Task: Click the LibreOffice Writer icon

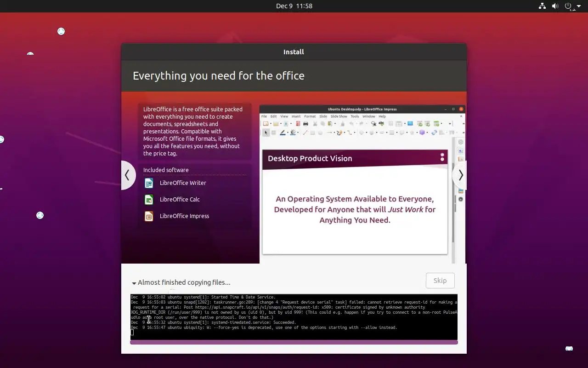Action: (x=149, y=183)
